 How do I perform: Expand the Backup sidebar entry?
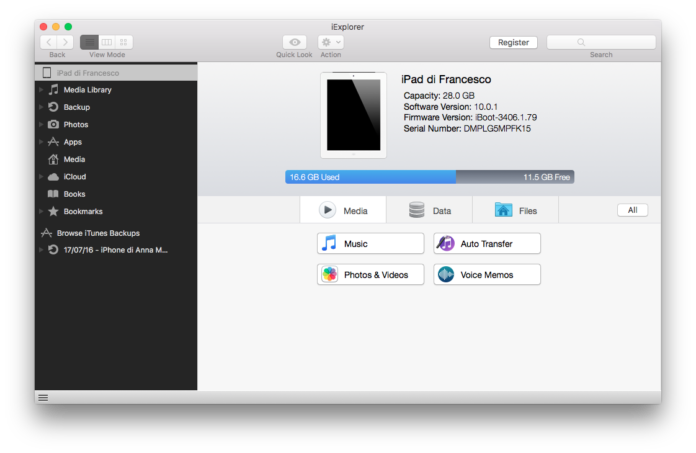pos(41,107)
